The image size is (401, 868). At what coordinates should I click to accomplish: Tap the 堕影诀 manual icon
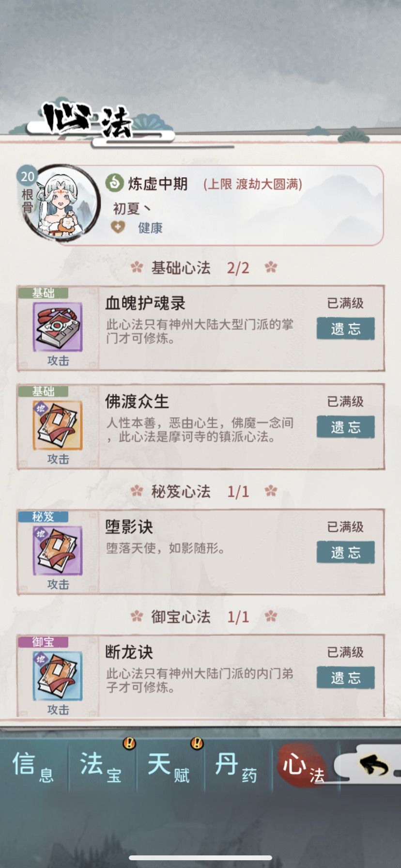tap(58, 551)
